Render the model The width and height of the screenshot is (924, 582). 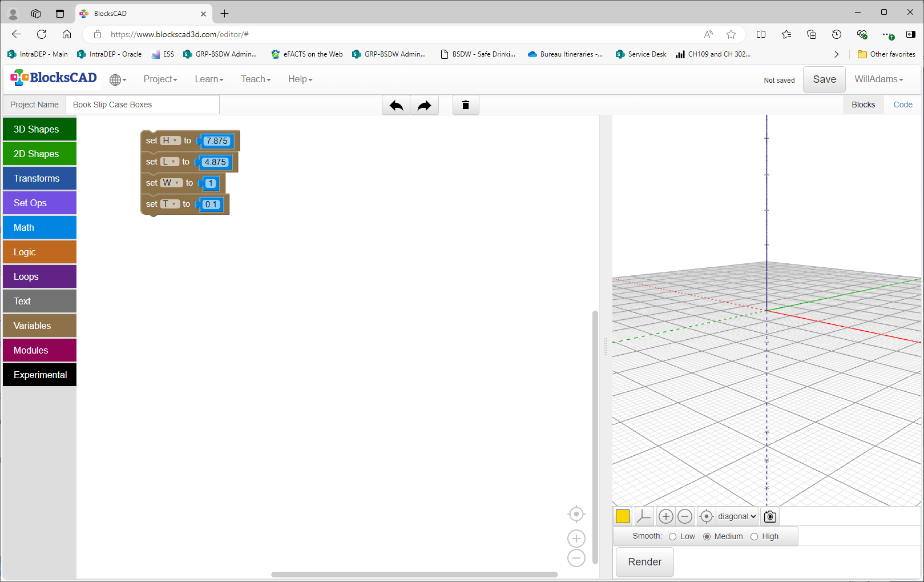[645, 562]
